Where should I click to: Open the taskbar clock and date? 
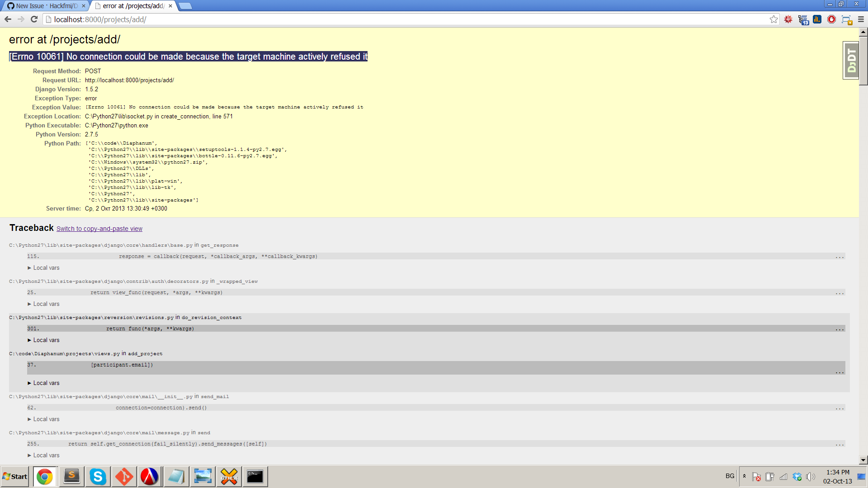[x=838, y=477]
